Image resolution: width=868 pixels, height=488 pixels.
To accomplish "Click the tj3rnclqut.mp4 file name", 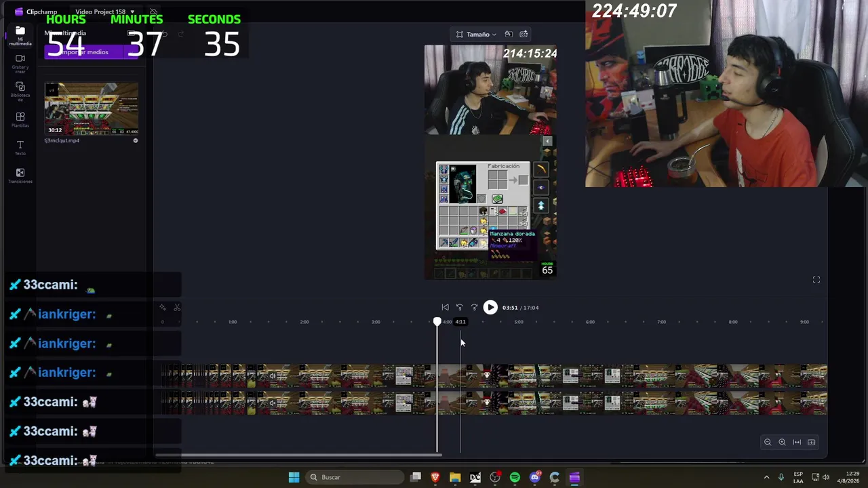I will (62, 141).
